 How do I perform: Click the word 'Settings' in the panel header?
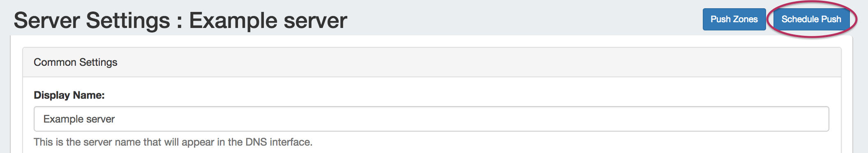[x=98, y=63]
